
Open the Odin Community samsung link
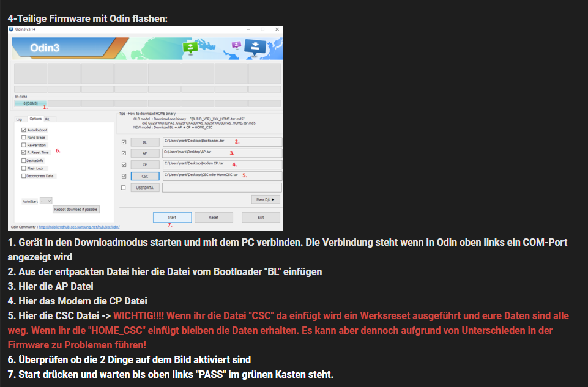[79, 227]
